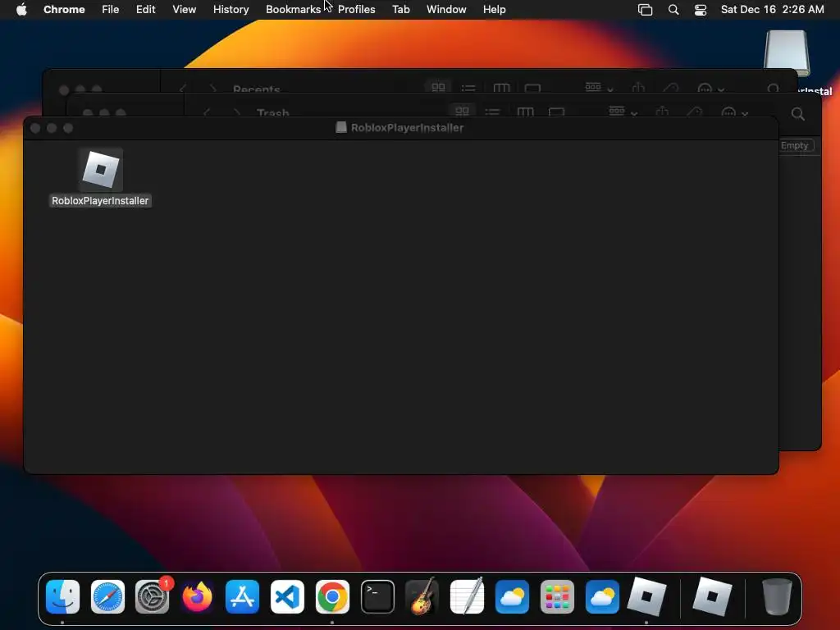Switch Trash window to gallery view
This screenshot has height=630, width=840.
pyautogui.click(x=557, y=112)
